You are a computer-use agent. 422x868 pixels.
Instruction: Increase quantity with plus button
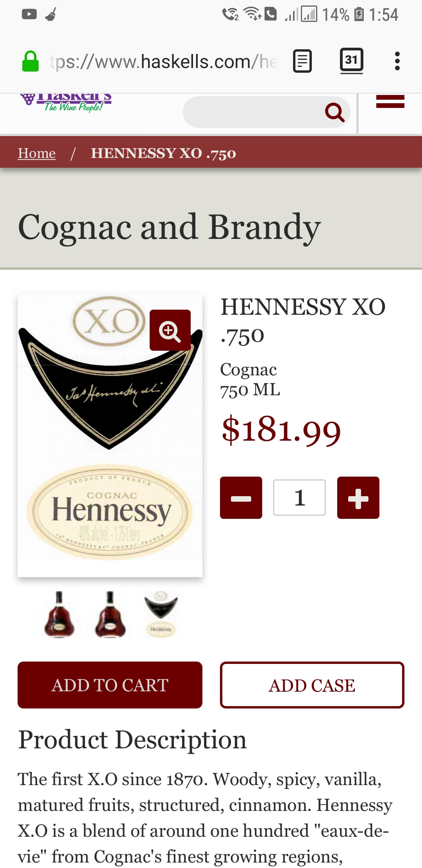click(x=358, y=498)
